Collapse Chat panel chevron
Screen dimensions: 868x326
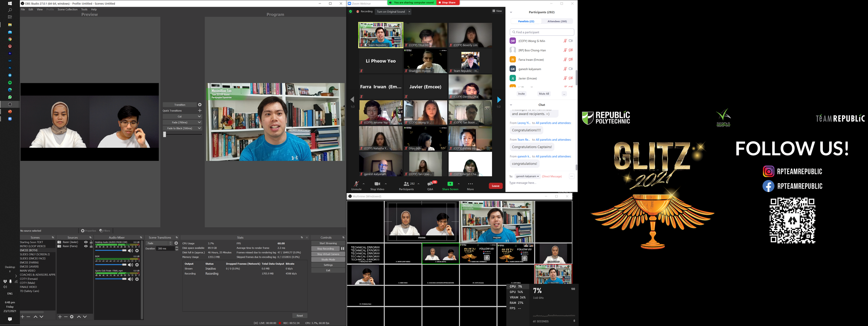coord(511,105)
